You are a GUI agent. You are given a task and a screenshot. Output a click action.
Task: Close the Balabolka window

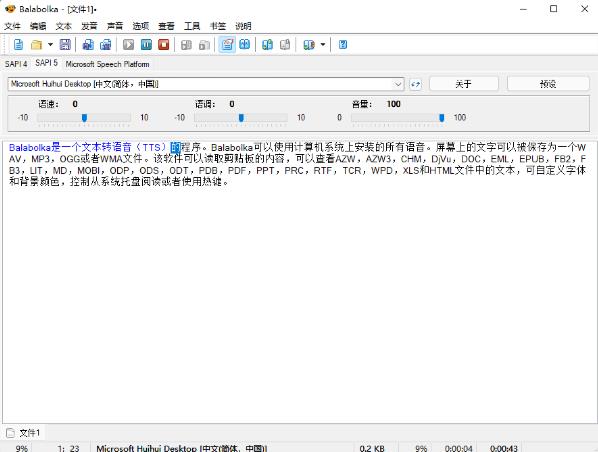point(584,9)
